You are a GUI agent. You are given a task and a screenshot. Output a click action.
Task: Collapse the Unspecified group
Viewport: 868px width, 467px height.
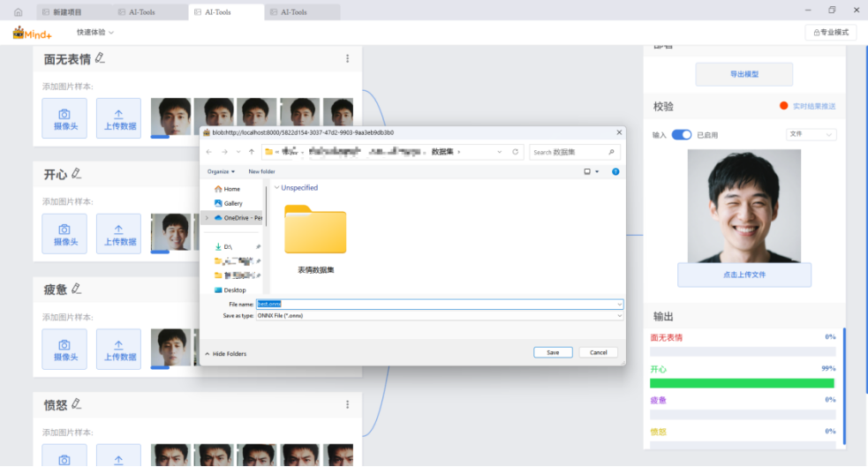click(276, 188)
